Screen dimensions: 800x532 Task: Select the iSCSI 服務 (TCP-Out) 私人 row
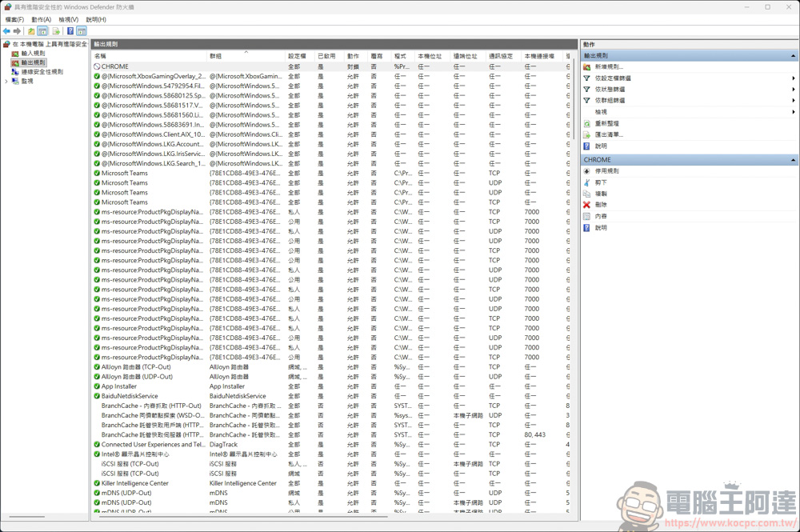point(331,464)
